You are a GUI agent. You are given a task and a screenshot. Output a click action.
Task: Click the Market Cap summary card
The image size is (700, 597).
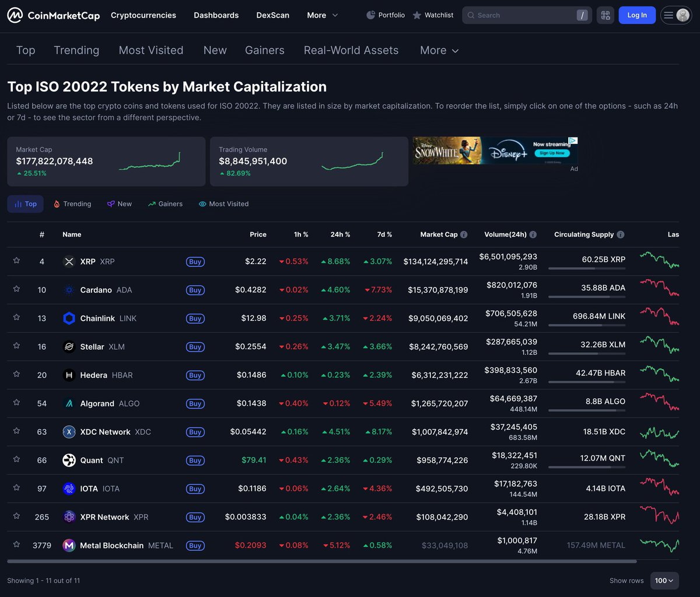(106, 161)
